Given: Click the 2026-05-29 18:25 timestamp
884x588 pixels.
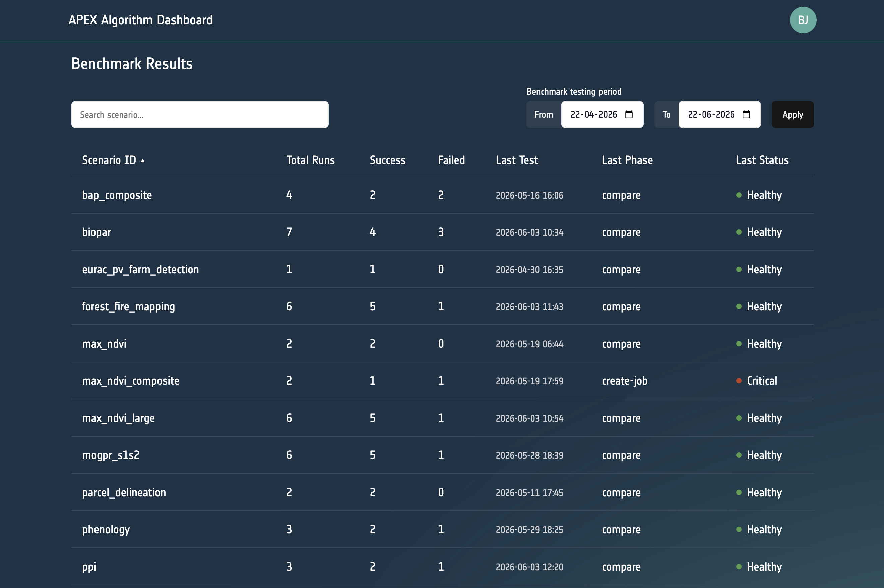Looking at the screenshot, I should (529, 529).
